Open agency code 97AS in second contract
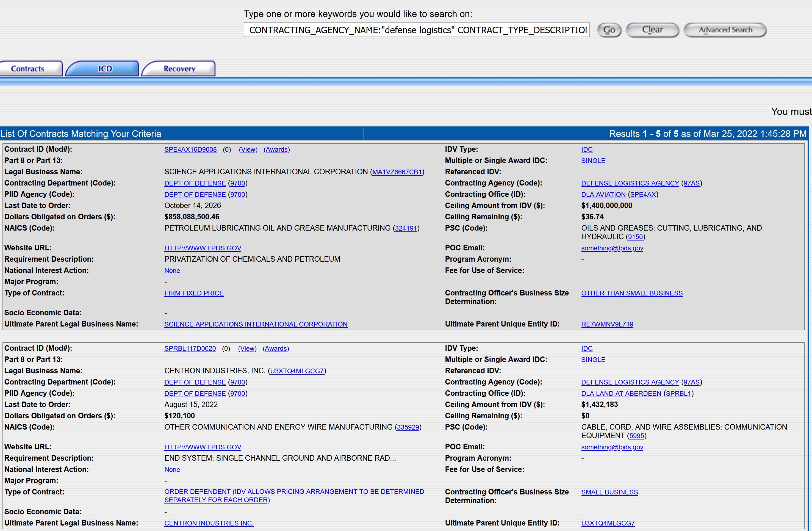The width and height of the screenshot is (812, 531). pos(692,382)
